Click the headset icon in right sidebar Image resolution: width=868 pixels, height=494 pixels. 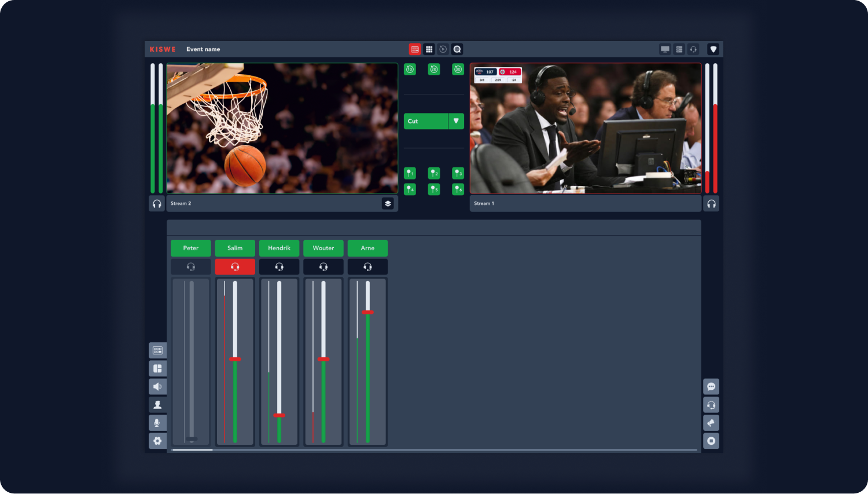pos(711,405)
